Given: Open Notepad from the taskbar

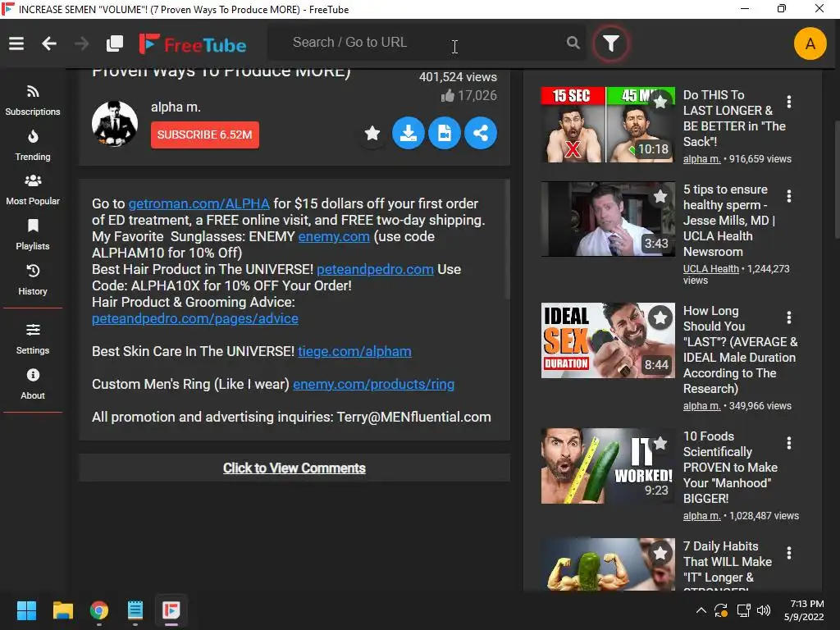Looking at the screenshot, I should [135, 610].
